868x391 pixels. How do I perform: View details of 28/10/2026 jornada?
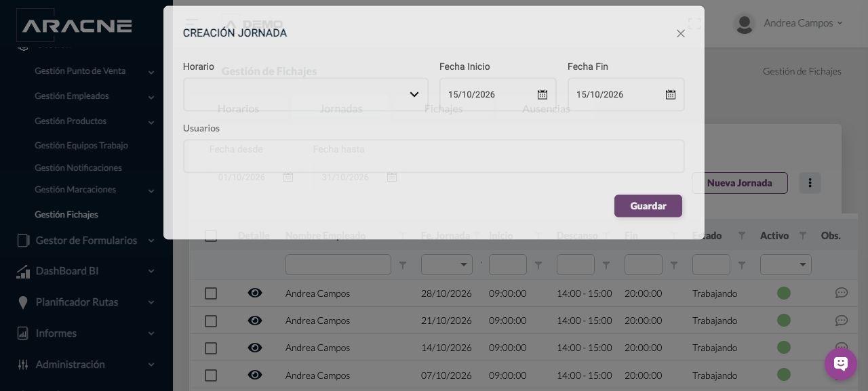click(255, 293)
